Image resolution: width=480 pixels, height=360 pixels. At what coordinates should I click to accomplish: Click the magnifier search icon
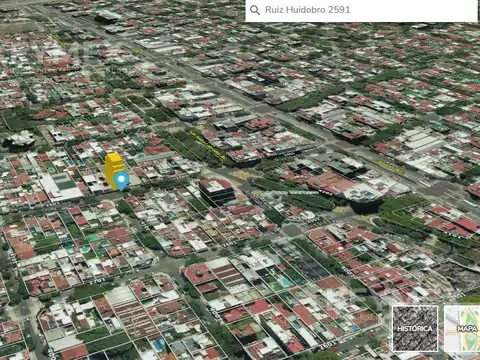point(255,10)
